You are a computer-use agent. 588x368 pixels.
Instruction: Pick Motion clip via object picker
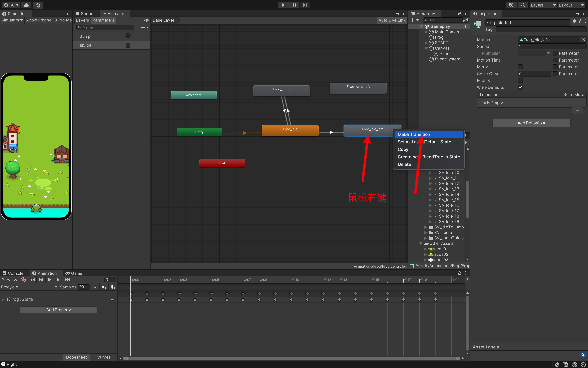(583, 40)
